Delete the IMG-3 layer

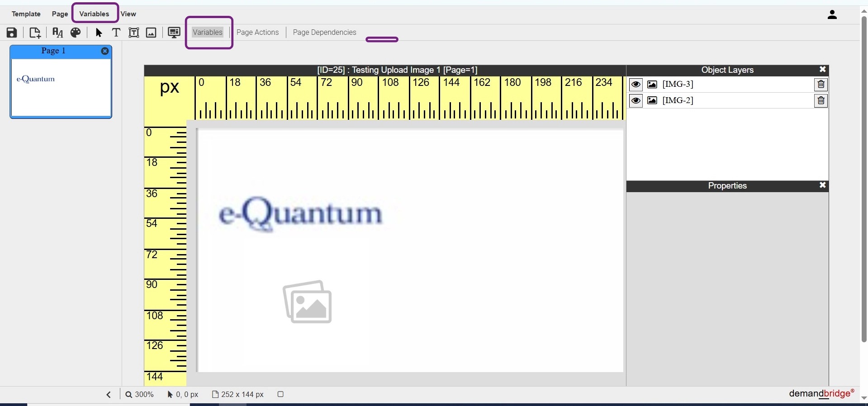(x=821, y=85)
